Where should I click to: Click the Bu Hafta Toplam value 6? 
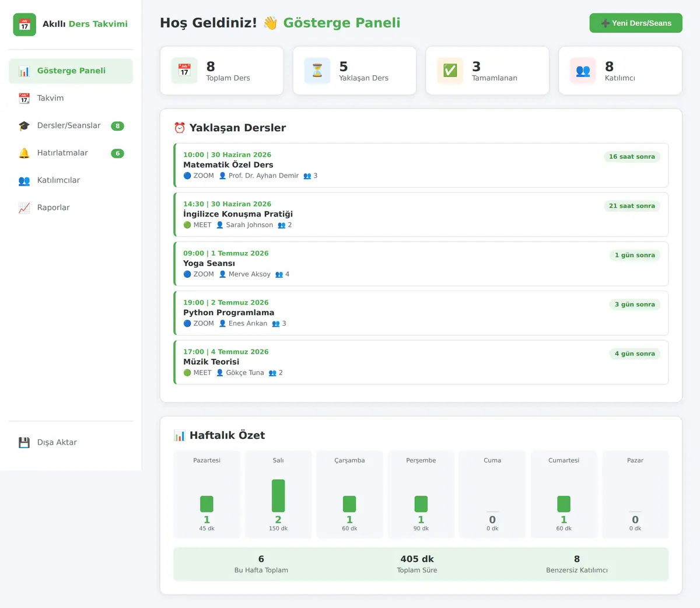[x=261, y=559]
